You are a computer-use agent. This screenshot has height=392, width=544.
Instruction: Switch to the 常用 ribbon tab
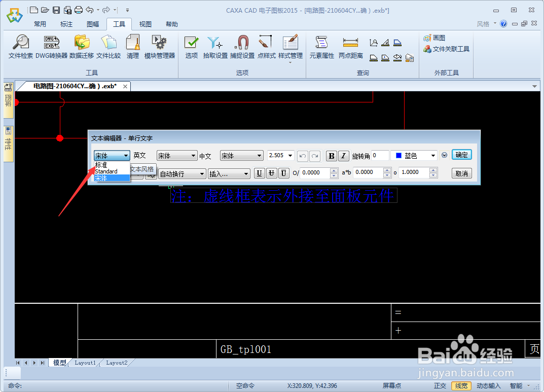(40, 24)
